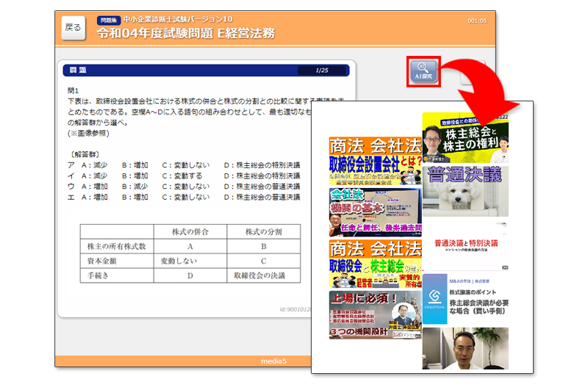Click the 問題 panel header
The width and height of the screenshot is (588, 390).
(207, 70)
